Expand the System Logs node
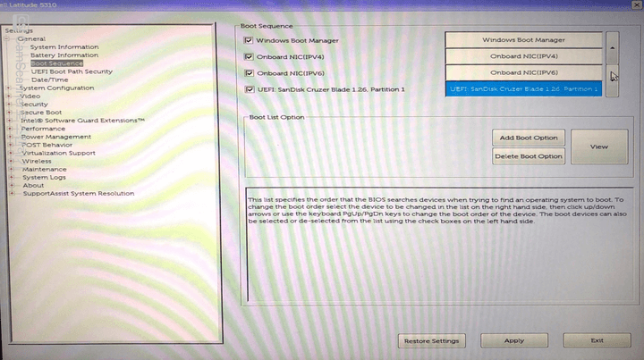Screen dimensions: 644x360 coord(12,177)
